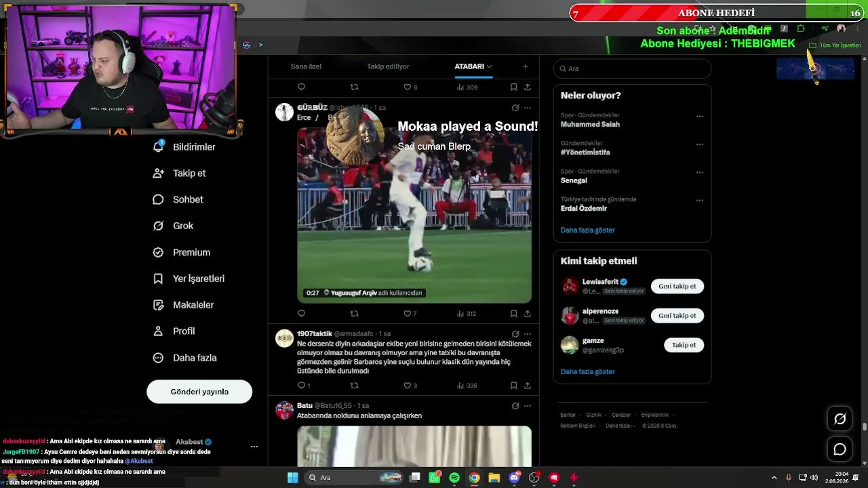Open the Daha fazla circle icon
This screenshot has height=488, width=868.
(x=158, y=358)
